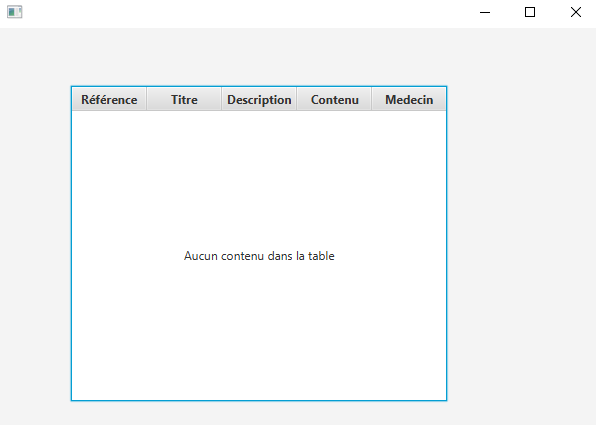Viewport: 596px width, 425px height.
Task: Minimize the window
Action: 485,12
